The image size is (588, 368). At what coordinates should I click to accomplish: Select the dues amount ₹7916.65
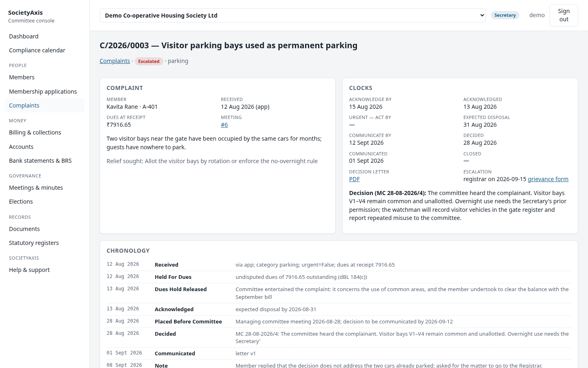pyautogui.click(x=119, y=125)
